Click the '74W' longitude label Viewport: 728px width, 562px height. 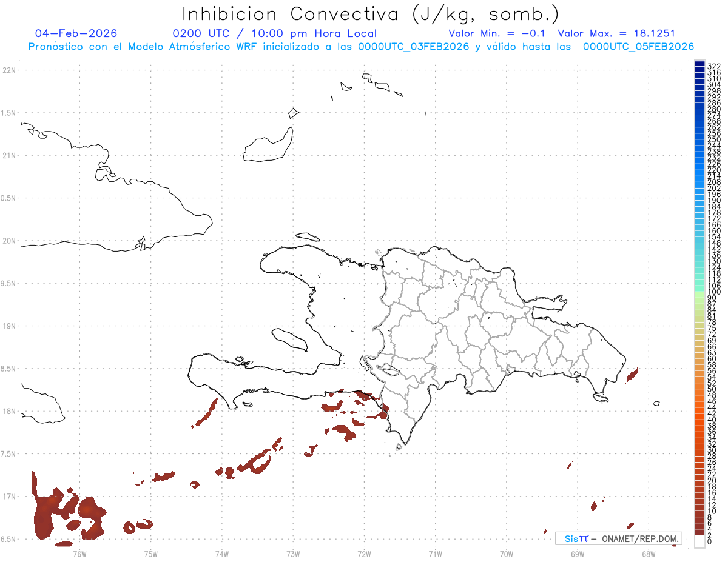(x=222, y=554)
